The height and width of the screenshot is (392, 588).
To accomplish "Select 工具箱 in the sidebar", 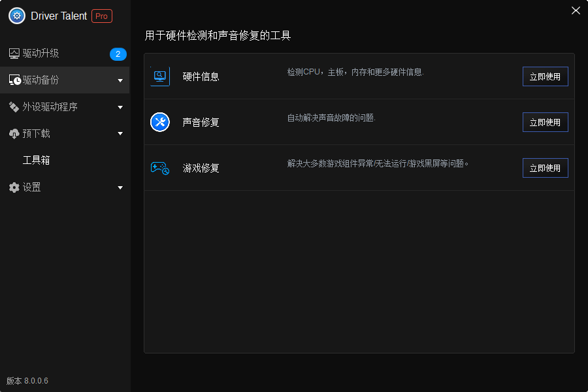I will [37, 160].
